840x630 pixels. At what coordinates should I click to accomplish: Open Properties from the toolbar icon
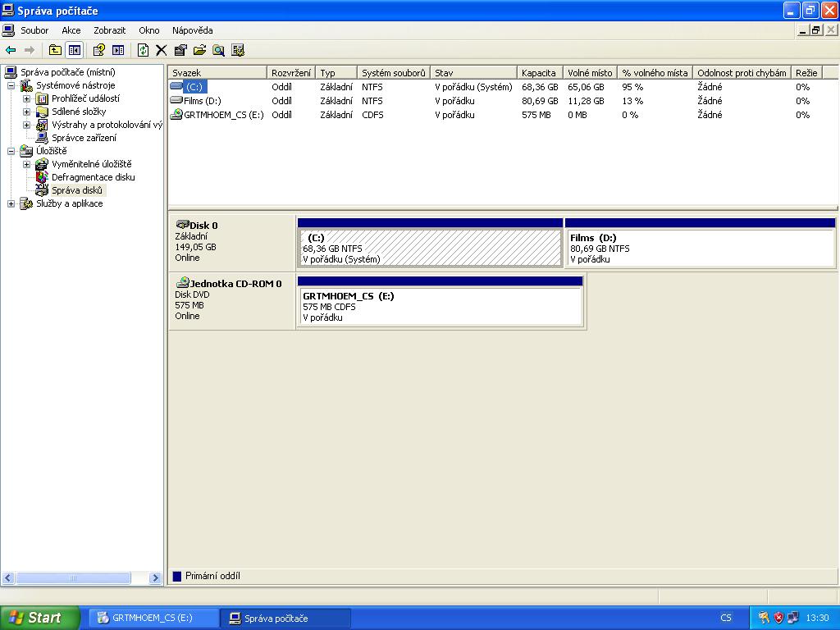180,50
